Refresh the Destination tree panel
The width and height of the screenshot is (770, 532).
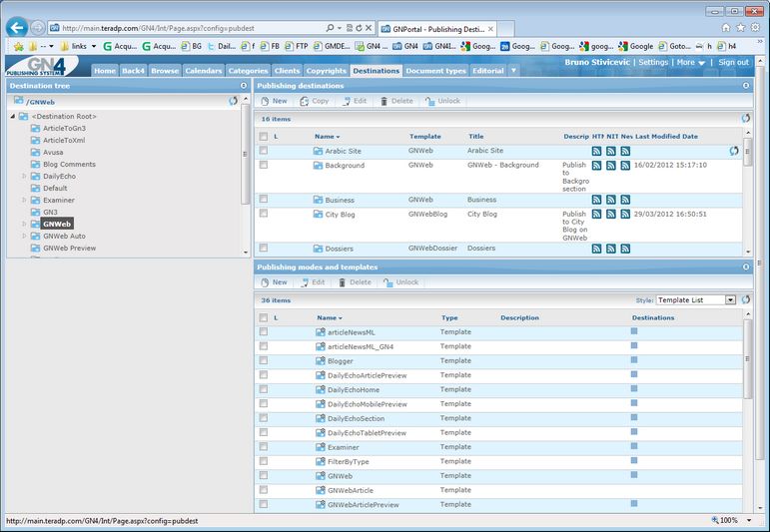tap(233, 101)
